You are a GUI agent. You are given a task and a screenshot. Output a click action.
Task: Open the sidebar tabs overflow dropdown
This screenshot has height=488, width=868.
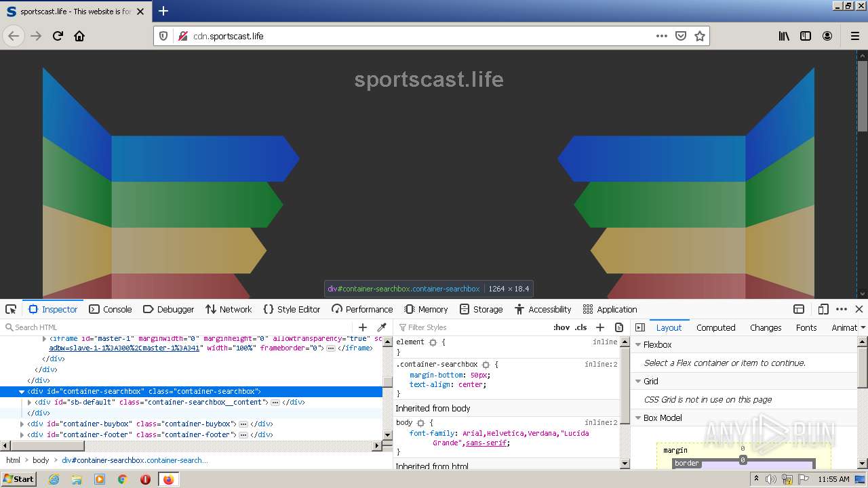tap(863, 327)
